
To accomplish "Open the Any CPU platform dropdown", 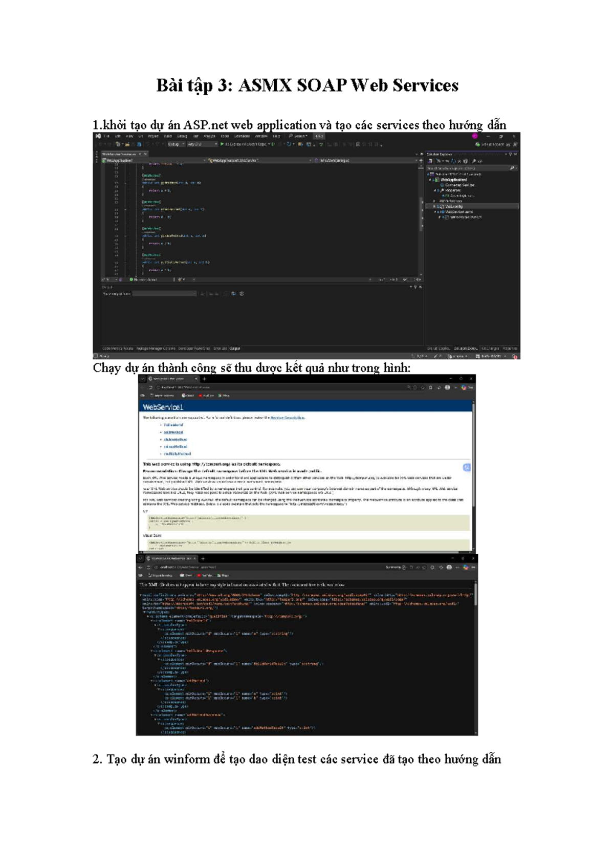I will coord(202,144).
